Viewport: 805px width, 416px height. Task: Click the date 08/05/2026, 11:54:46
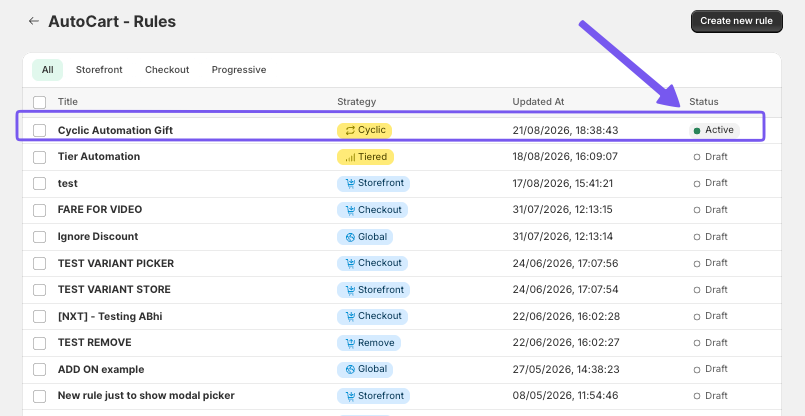tap(565, 395)
